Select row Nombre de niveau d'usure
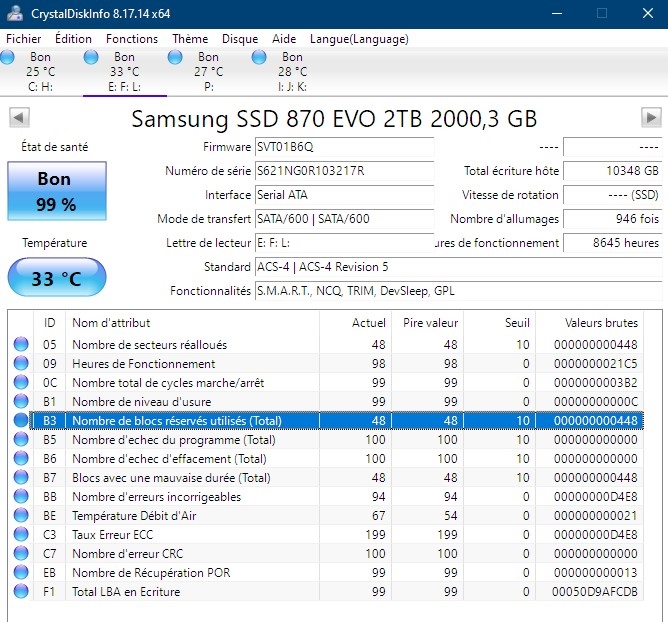Screen dimensions: 668x622 pos(325,401)
